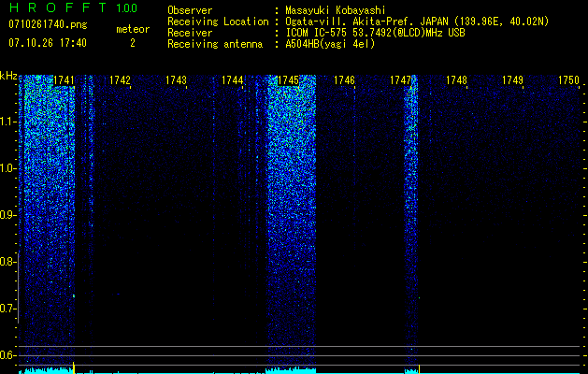Click the 1742 time marker
Screen dimensions: 588x374
pos(120,80)
